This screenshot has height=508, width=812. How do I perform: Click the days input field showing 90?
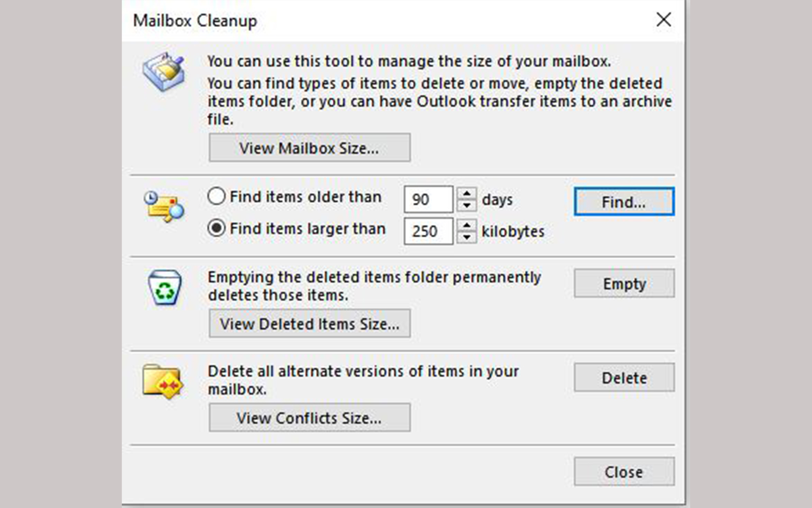[428, 199]
